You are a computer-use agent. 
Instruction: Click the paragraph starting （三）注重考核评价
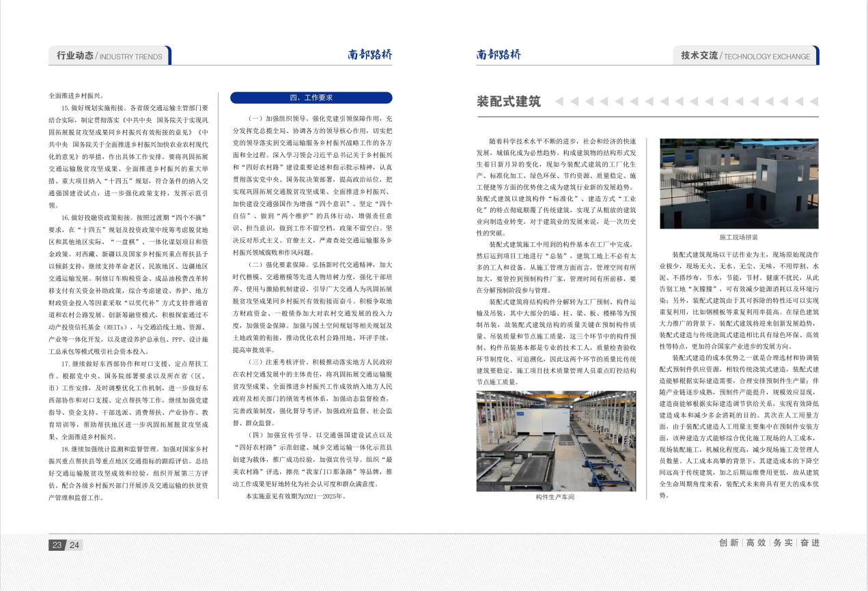click(x=311, y=393)
